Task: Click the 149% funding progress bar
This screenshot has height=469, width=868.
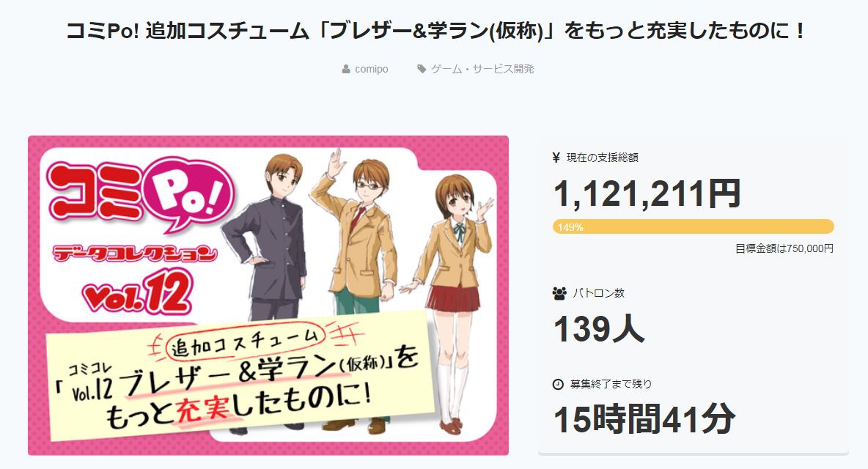Action: pyautogui.click(x=693, y=226)
